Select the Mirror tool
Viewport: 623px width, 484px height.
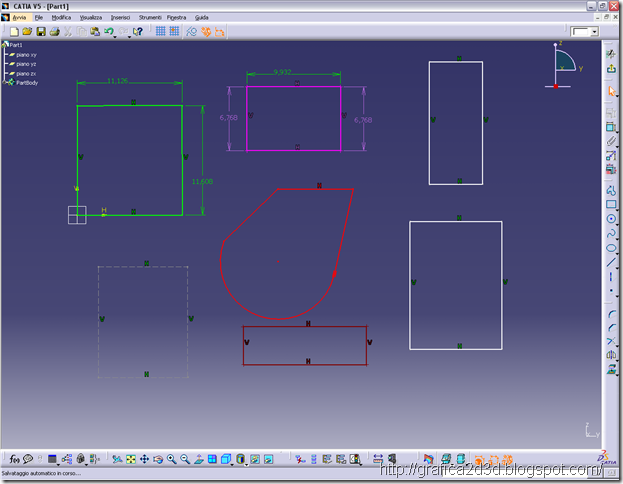point(611,355)
